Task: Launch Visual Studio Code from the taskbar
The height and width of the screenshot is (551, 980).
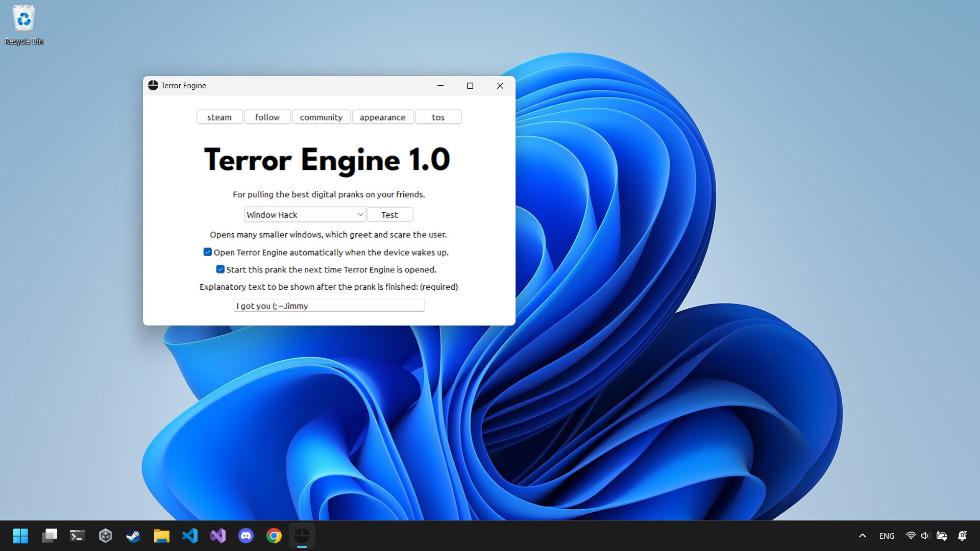Action: [x=190, y=536]
